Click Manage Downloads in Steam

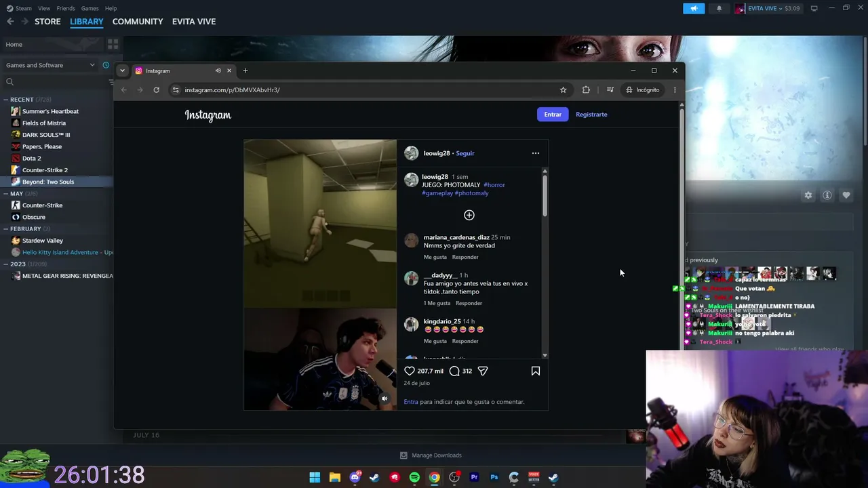click(431, 455)
